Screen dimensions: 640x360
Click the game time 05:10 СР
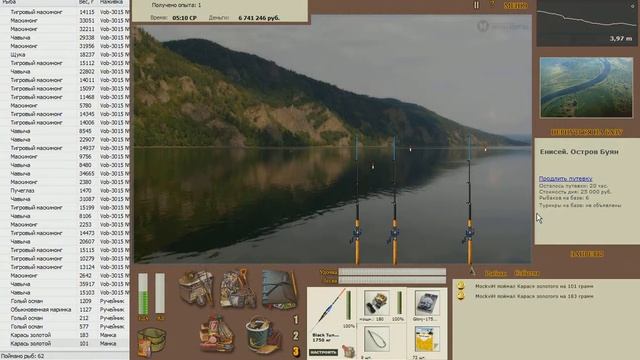click(x=184, y=18)
